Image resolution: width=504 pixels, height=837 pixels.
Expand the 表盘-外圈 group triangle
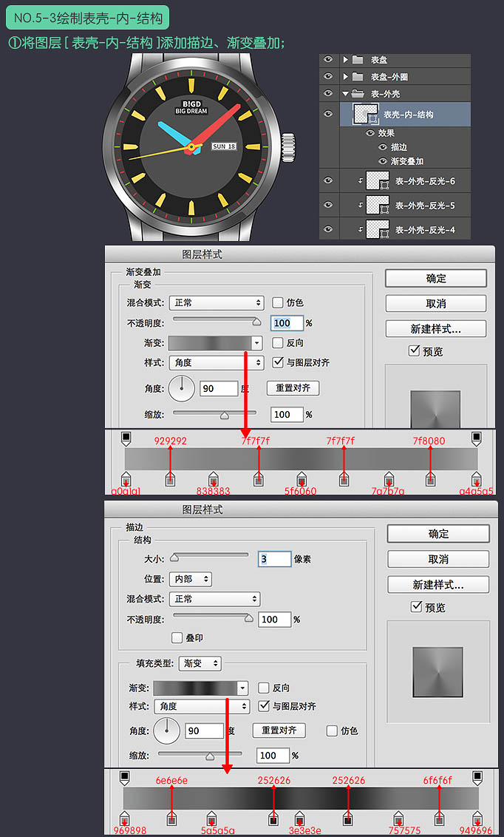(x=346, y=76)
